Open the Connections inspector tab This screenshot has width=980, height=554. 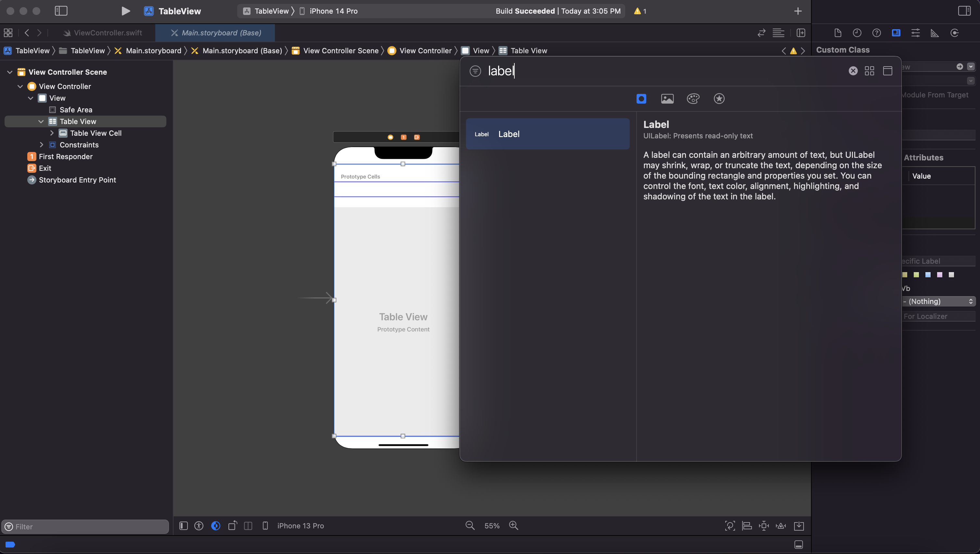pyautogui.click(x=954, y=33)
